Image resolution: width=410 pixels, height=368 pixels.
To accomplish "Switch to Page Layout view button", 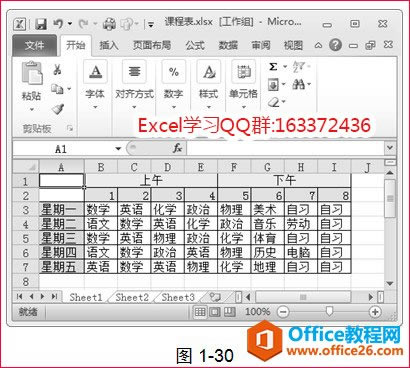I will [215, 312].
